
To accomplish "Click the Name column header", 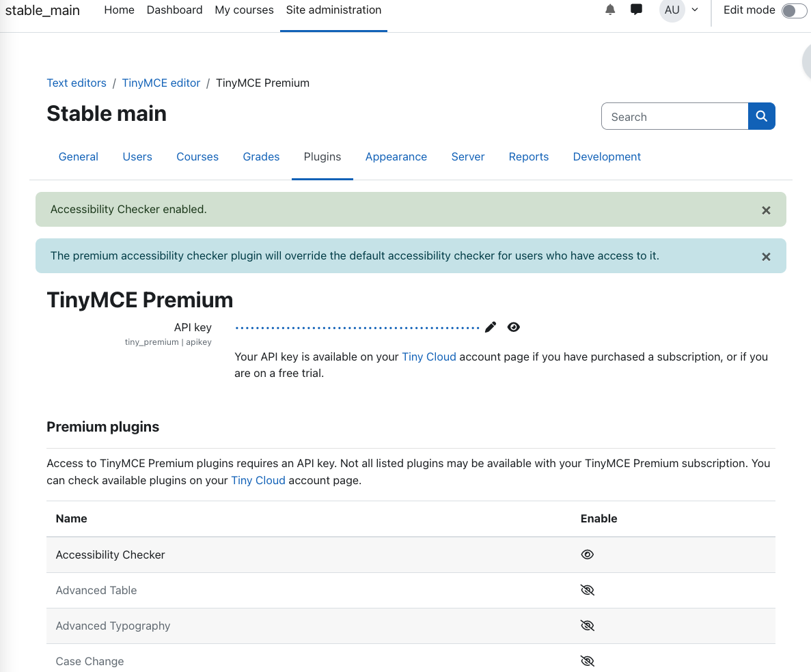I will (x=71, y=518).
